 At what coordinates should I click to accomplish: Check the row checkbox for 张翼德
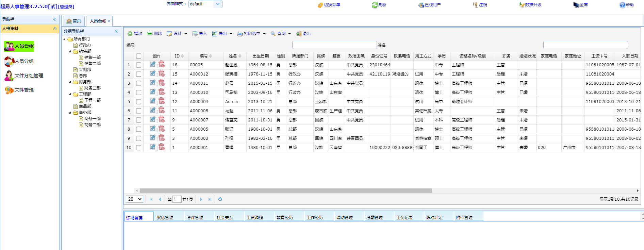[138, 74]
